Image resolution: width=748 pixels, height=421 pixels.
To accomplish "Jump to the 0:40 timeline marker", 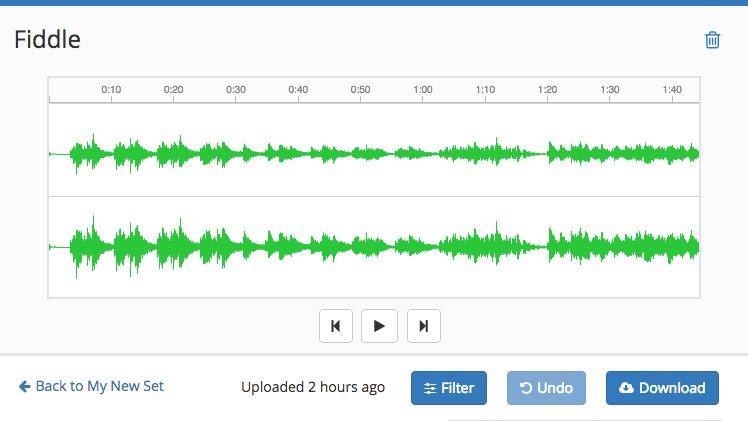I will 298,90.
